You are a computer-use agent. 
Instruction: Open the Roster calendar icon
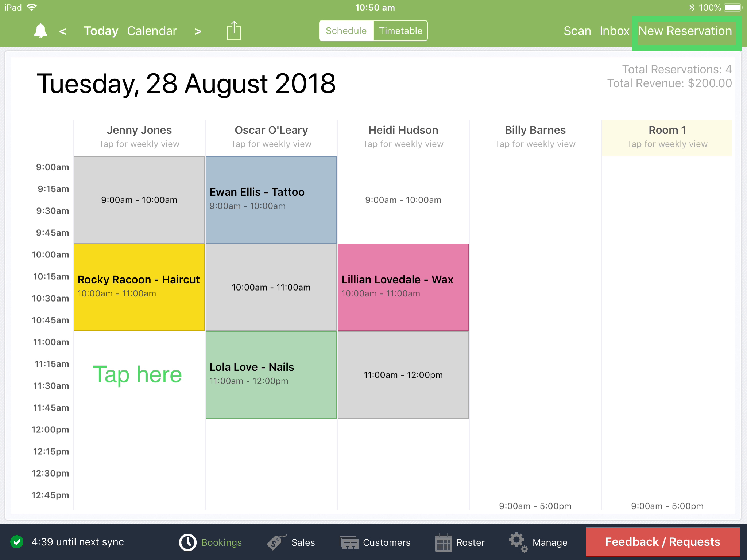pyautogui.click(x=444, y=542)
